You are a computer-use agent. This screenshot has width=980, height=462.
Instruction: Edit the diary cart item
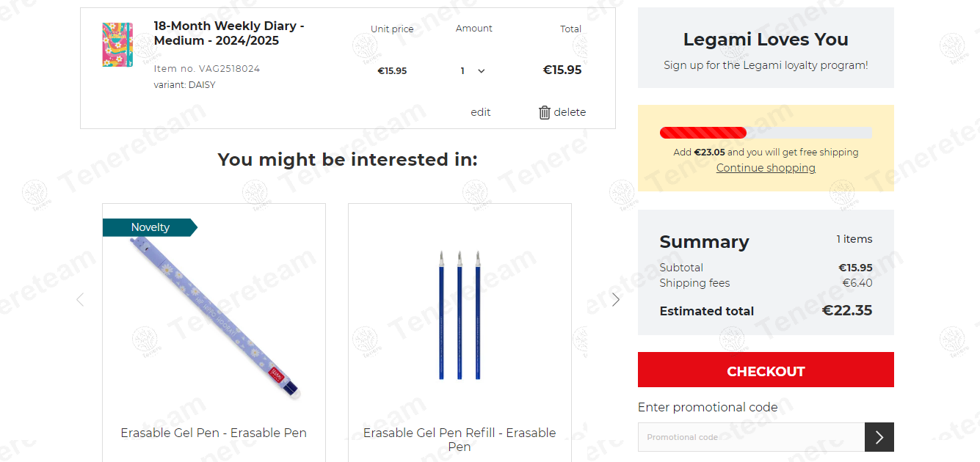(480, 112)
